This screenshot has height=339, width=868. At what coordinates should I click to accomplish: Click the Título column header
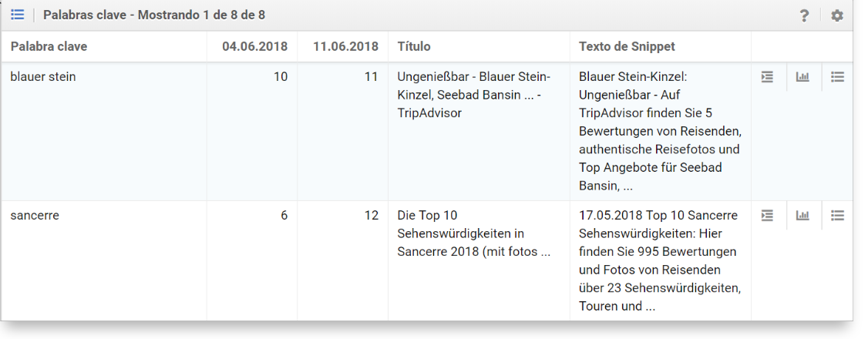pyautogui.click(x=414, y=46)
